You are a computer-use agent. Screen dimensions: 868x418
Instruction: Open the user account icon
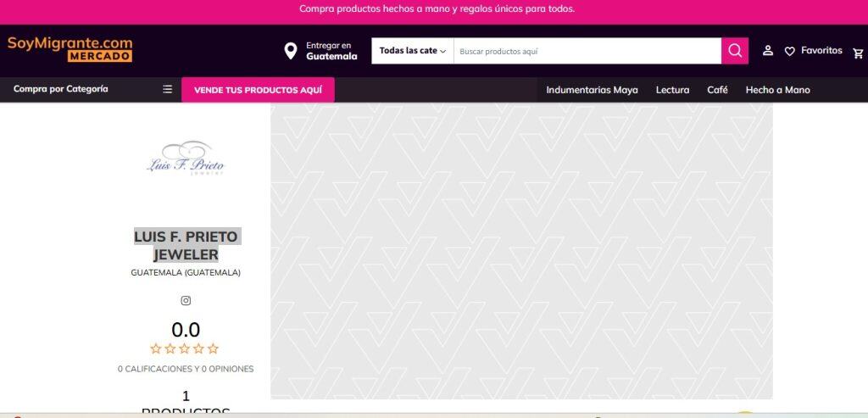(768, 51)
